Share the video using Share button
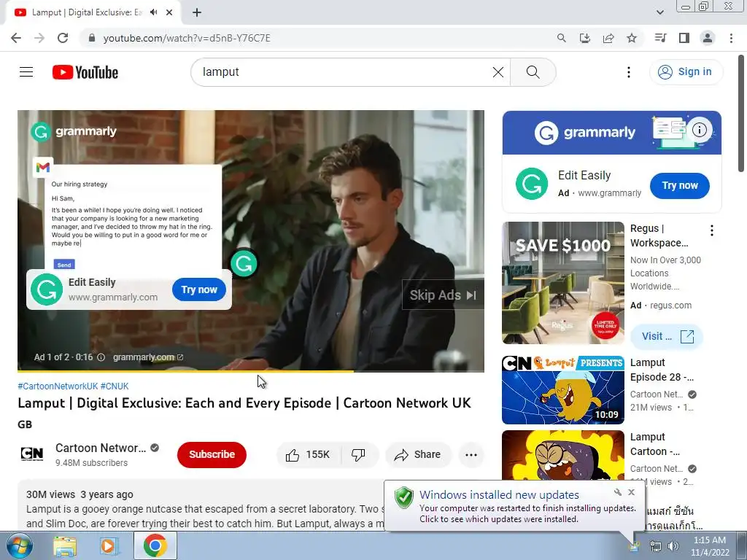Image resolution: width=747 pixels, height=560 pixels. (417, 455)
